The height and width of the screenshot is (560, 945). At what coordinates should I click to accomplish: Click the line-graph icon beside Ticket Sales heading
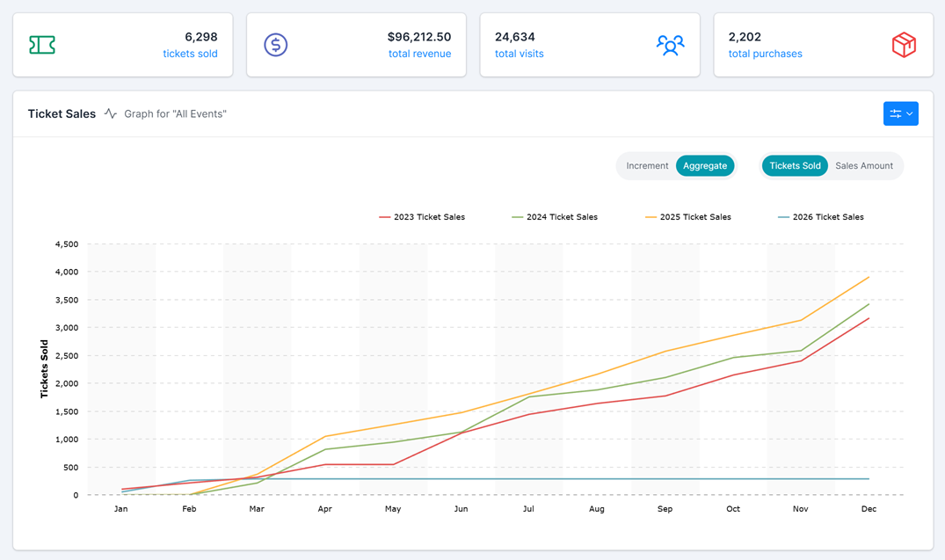(109, 113)
